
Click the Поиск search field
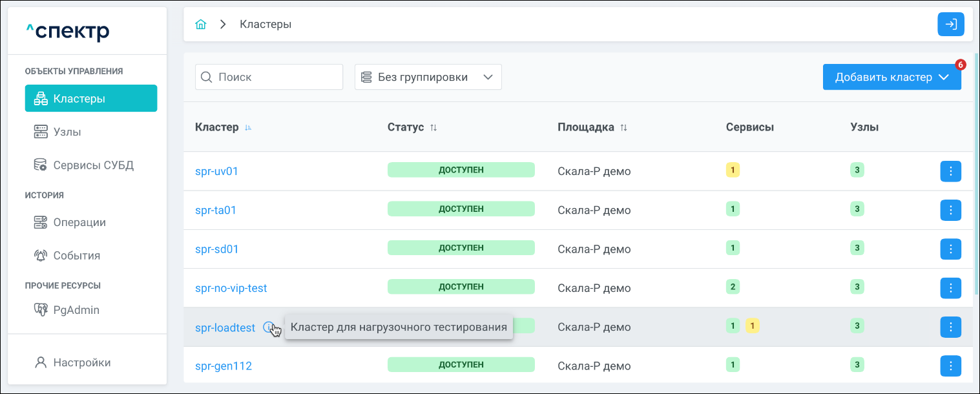click(269, 77)
